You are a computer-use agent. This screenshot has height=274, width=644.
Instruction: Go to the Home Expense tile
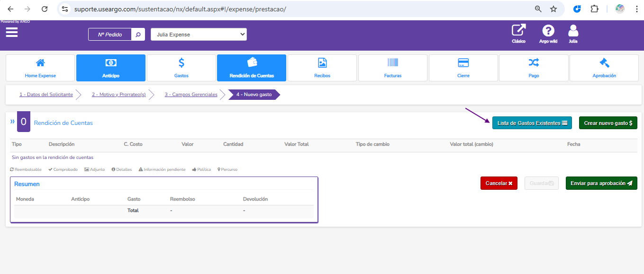40,68
